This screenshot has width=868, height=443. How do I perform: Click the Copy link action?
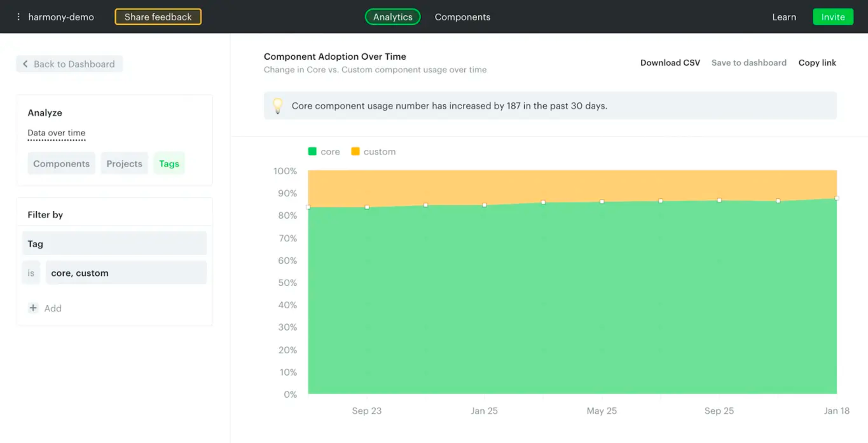[x=817, y=63]
